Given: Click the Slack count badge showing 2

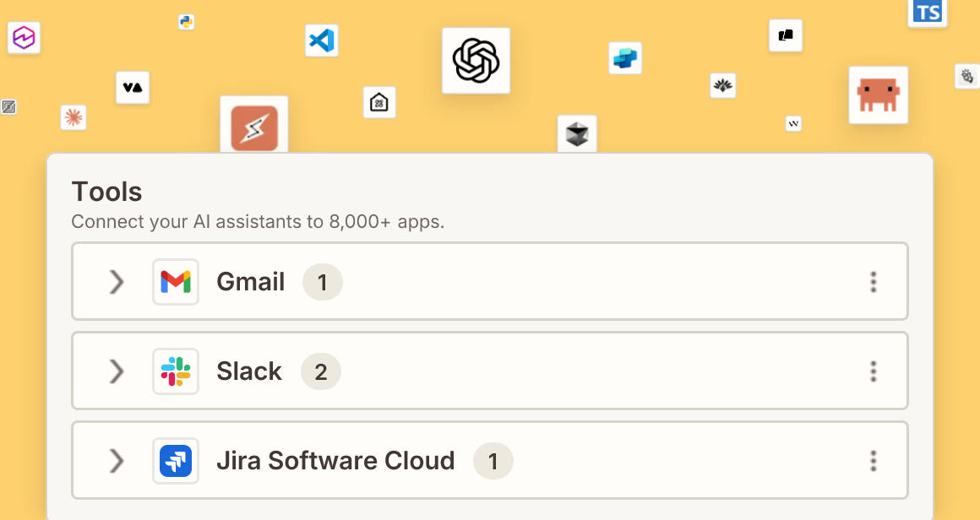Looking at the screenshot, I should pos(321,371).
